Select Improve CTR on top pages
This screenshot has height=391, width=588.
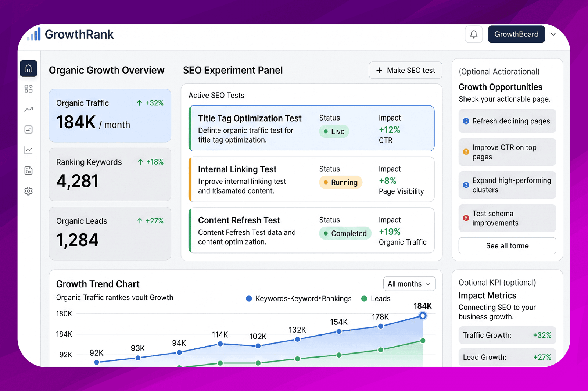coord(507,152)
